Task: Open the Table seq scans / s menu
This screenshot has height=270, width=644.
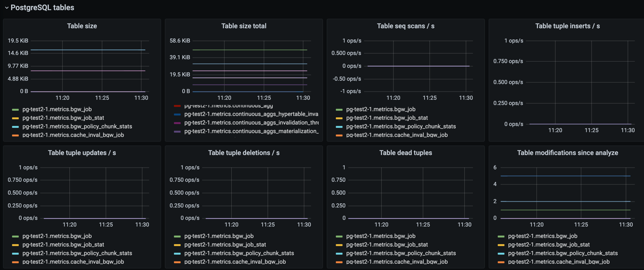Action: tap(406, 26)
